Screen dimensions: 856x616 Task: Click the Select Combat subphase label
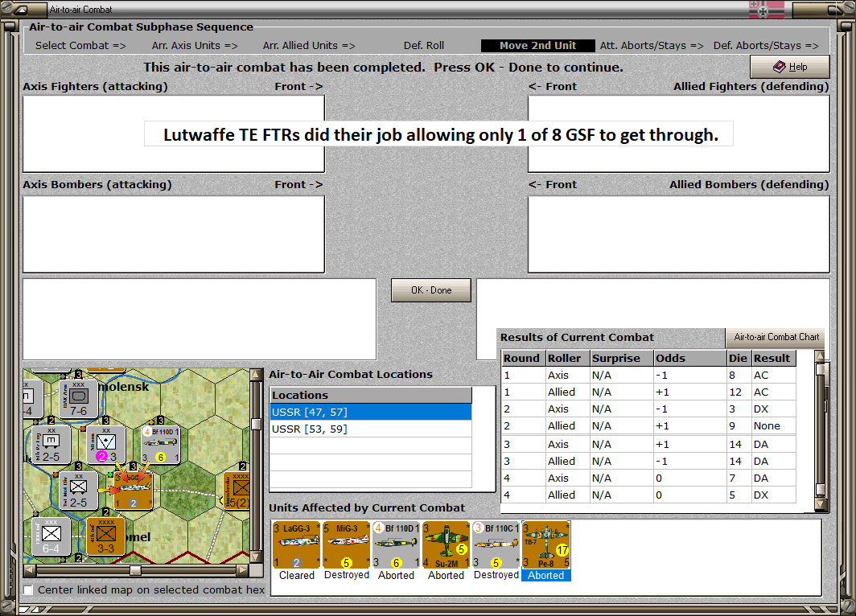[80, 46]
